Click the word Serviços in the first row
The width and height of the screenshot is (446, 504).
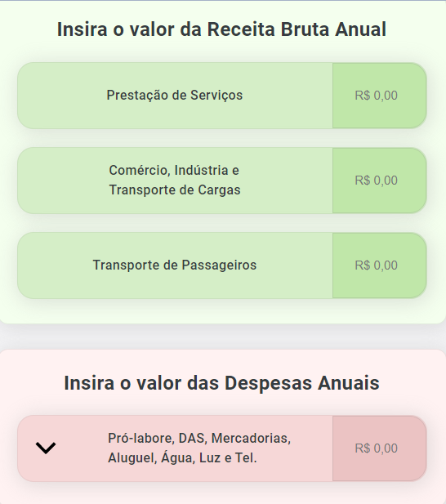pos(216,95)
